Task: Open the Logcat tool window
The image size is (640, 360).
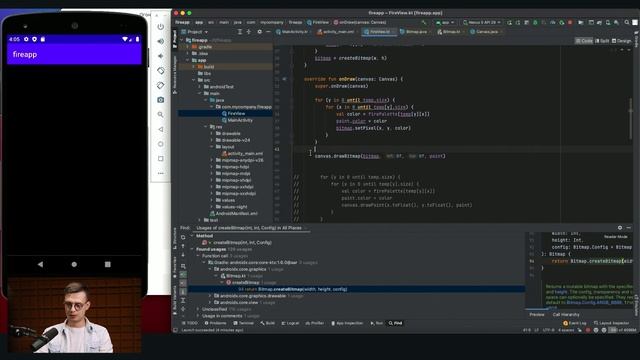Action: pyautogui.click(x=290, y=323)
